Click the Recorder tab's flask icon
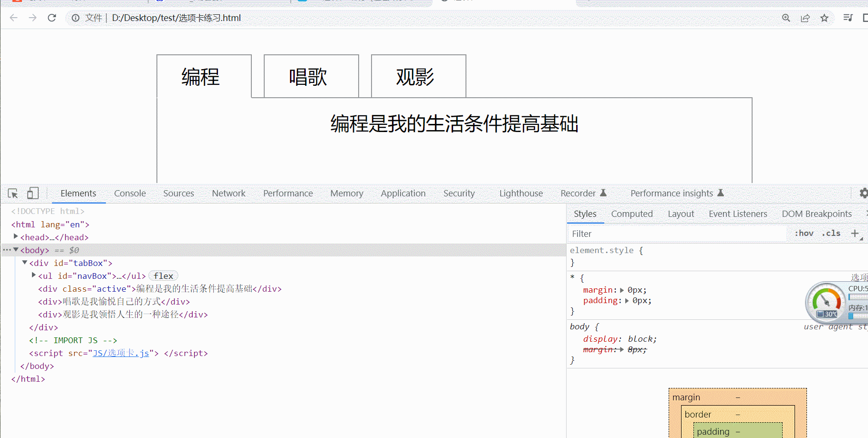This screenshot has height=438, width=868. (603, 193)
